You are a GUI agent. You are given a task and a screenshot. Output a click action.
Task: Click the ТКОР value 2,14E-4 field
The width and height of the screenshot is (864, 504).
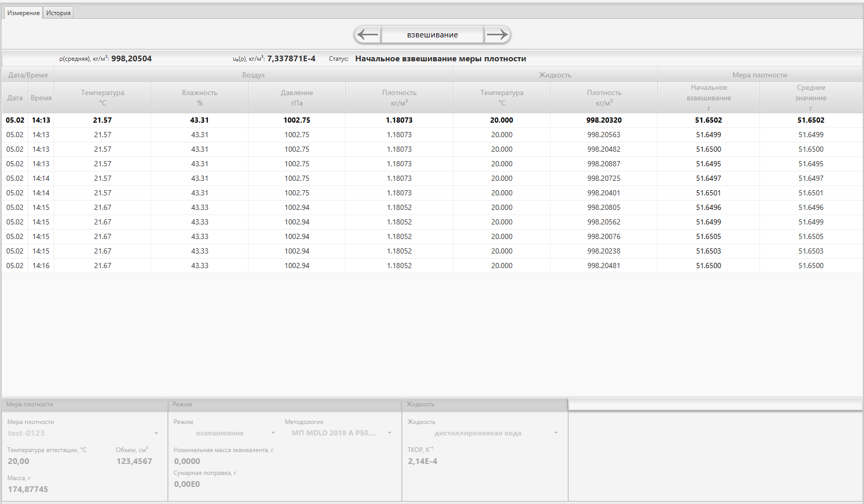pos(423,461)
